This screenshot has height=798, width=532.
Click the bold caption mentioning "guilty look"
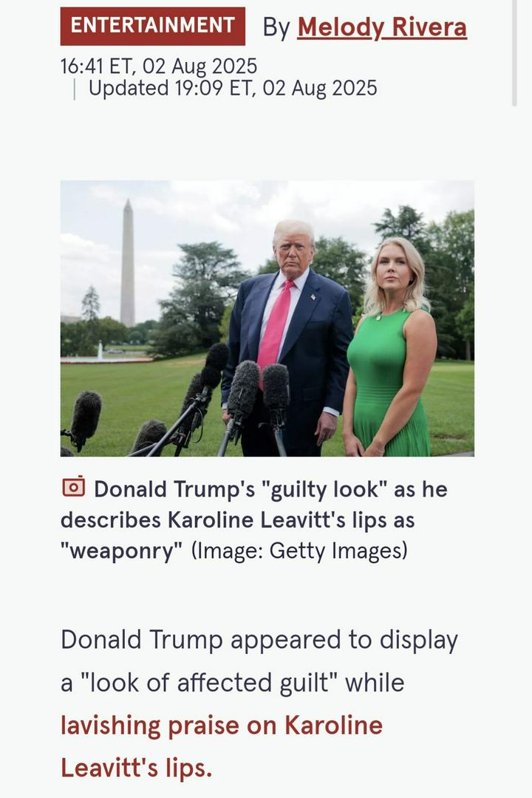click(254, 519)
